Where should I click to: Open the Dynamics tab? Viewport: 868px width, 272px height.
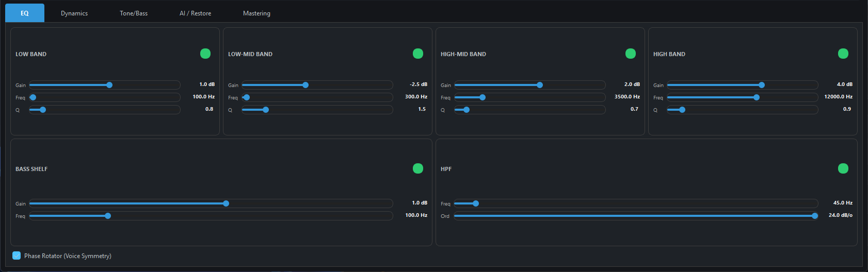pos(74,13)
